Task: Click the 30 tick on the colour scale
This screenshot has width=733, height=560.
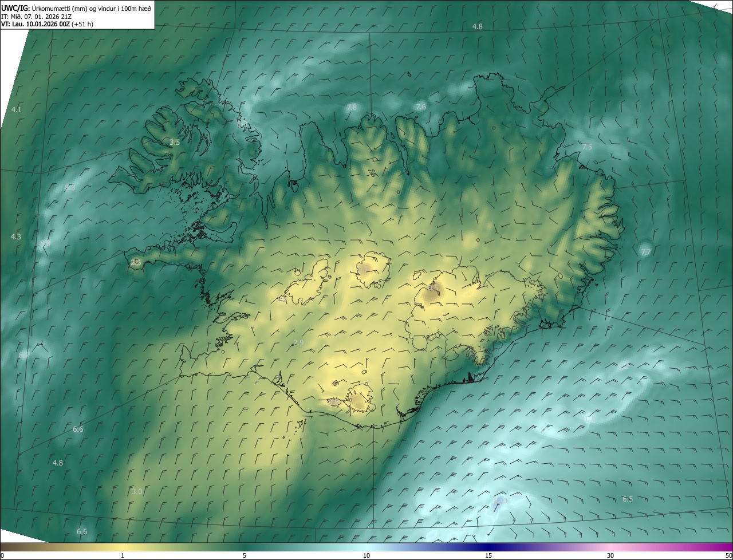Action: tap(610, 555)
